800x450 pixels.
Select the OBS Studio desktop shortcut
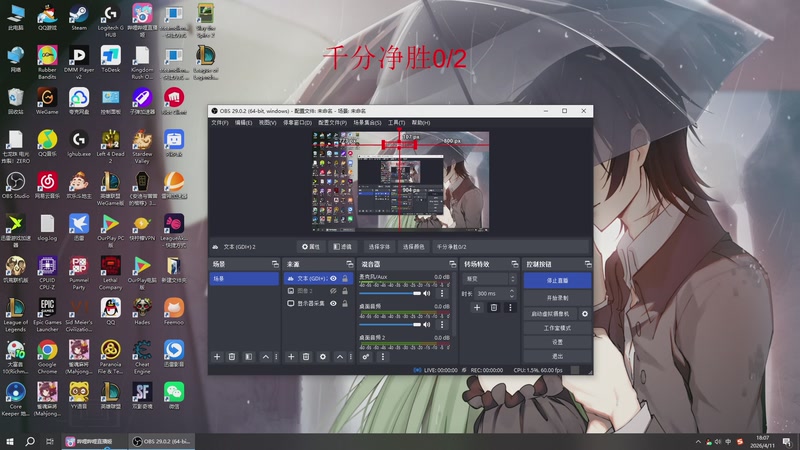point(15,185)
